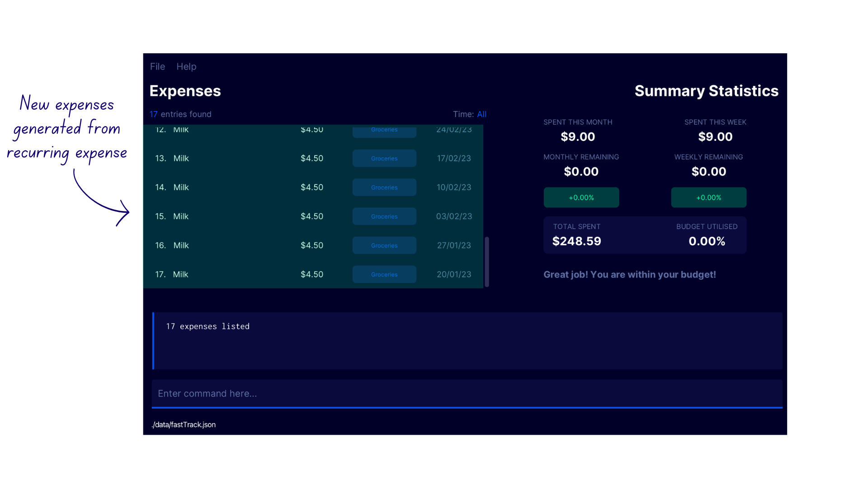The image size is (868, 488).
Task: Click the weekly +0.00% change badge
Action: (x=709, y=197)
